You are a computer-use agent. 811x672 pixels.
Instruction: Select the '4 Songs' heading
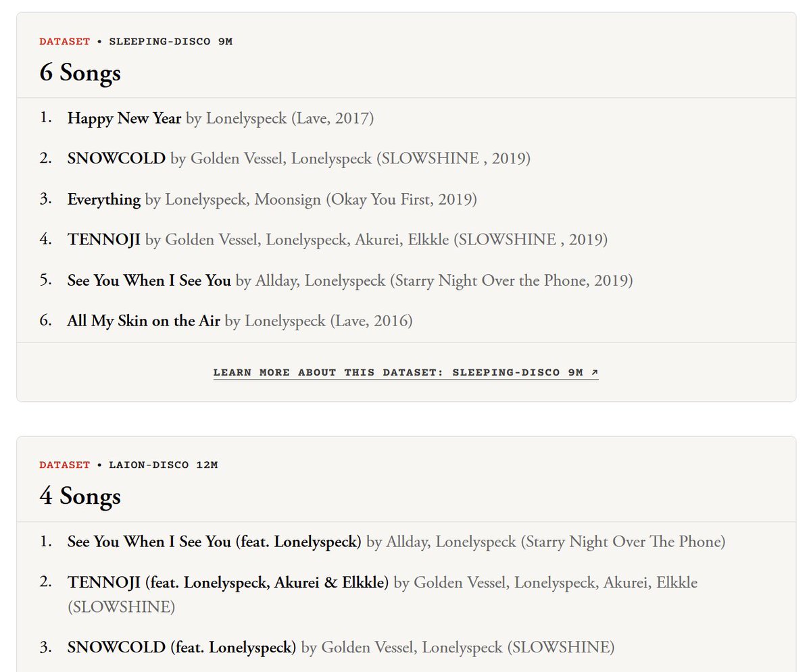point(80,496)
